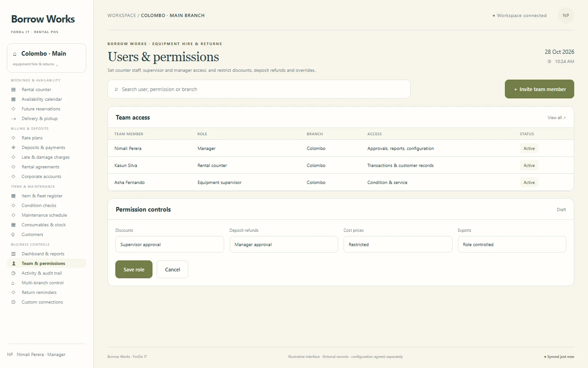Click Active status badge for Nimali Perera
Image resolution: width=588 pixels, height=368 pixels.
[x=529, y=149]
